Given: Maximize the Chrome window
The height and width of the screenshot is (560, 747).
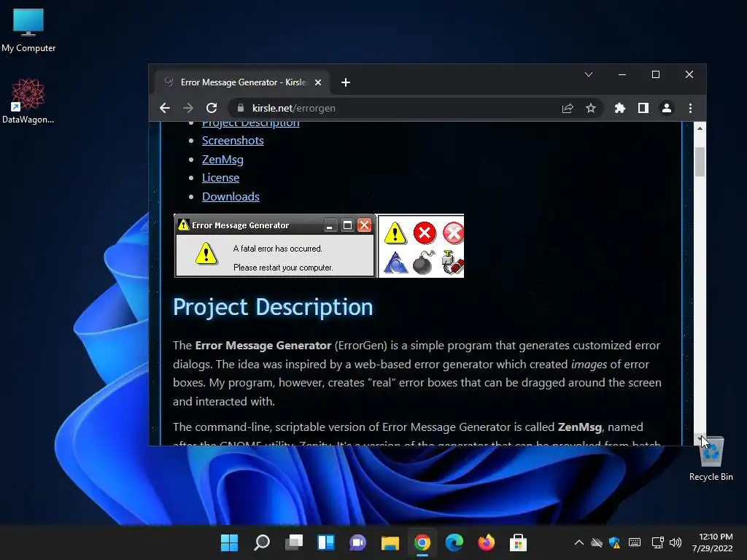Looking at the screenshot, I should click(x=656, y=74).
